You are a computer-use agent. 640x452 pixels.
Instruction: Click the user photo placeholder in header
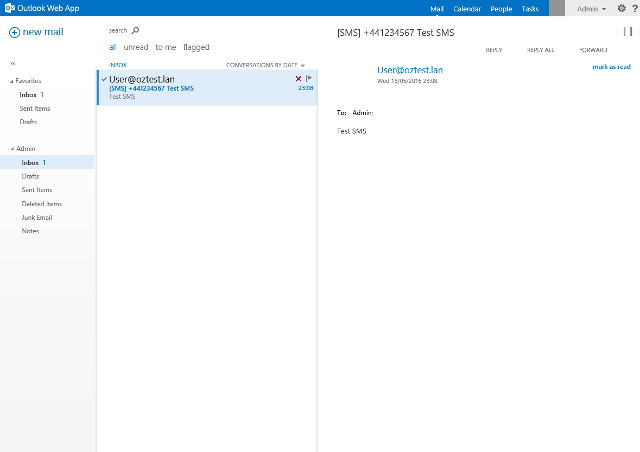coord(557,8)
